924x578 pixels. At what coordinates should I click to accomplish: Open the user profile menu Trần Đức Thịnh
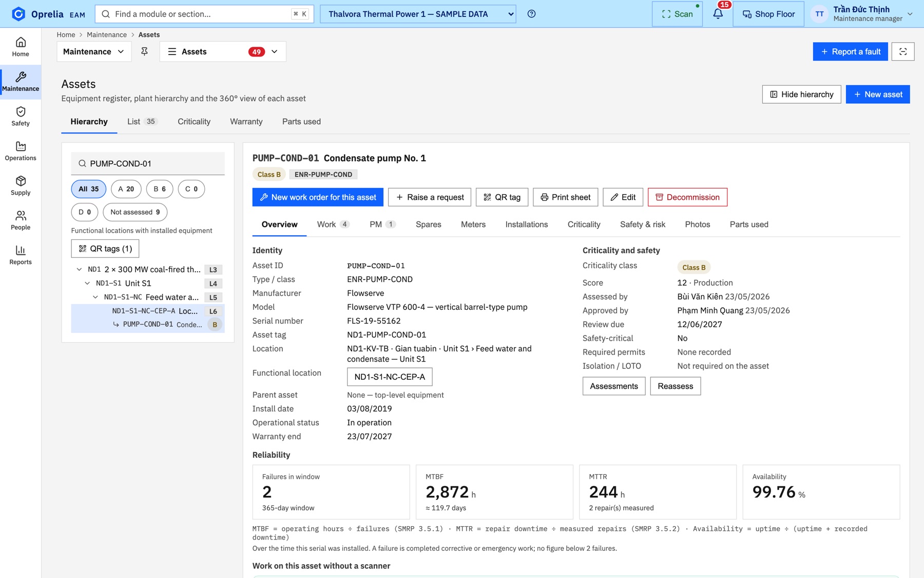pos(863,14)
